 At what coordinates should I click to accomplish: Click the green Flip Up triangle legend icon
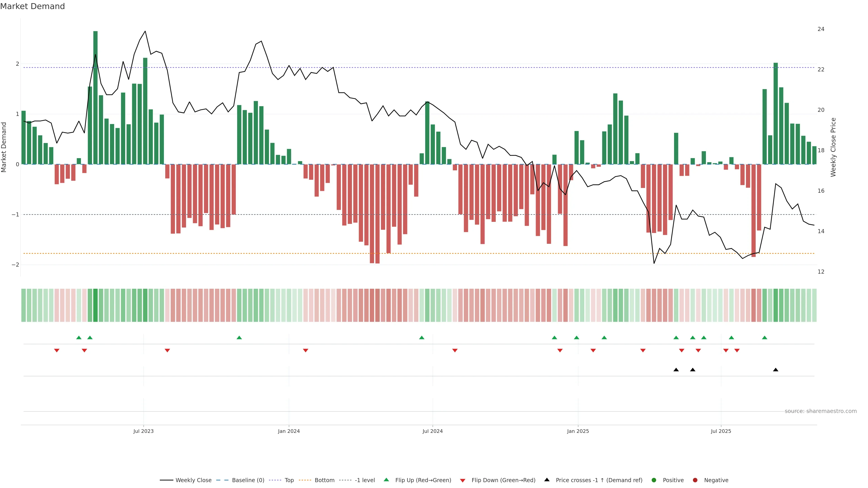(386, 480)
